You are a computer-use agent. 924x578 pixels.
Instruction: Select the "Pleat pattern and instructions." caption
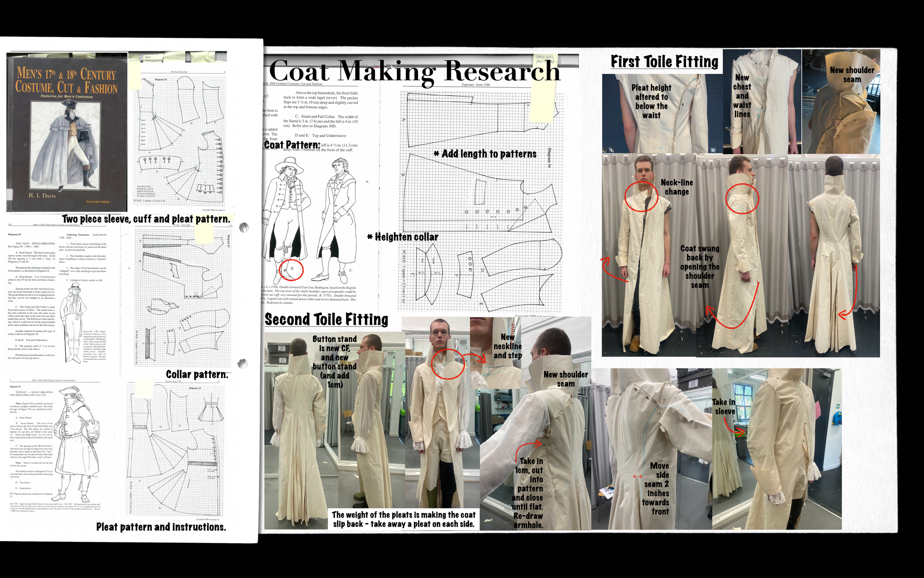161,527
